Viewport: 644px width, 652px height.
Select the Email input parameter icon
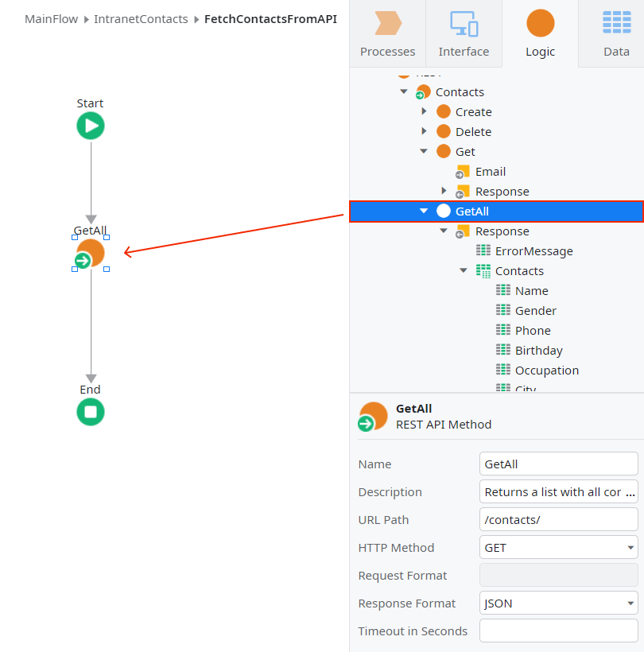pyautogui.click(x=462, y=171)
